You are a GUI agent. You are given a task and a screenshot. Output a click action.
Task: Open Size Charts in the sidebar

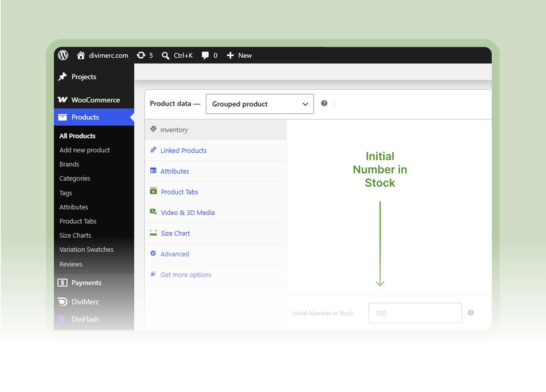click(x=75, y=235)
